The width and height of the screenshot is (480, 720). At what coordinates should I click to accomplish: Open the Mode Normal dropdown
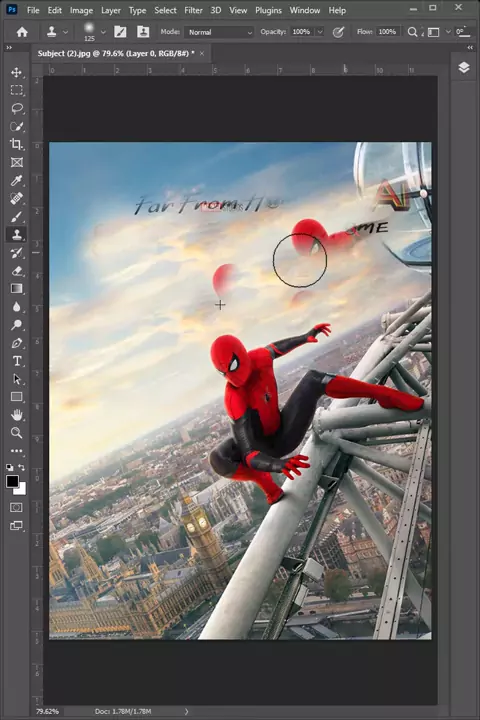point(219,32)
